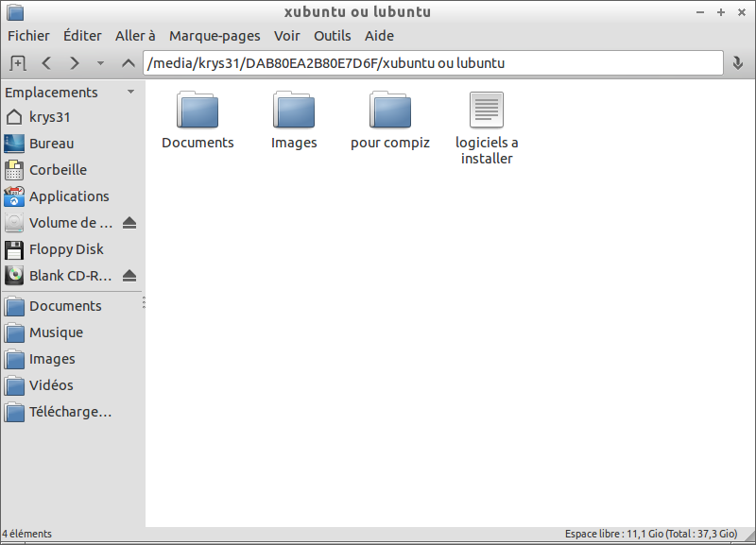Viewport: 756px width, 545px height.
Task: Go back to the previous folder
Action: tap(46, 63)
